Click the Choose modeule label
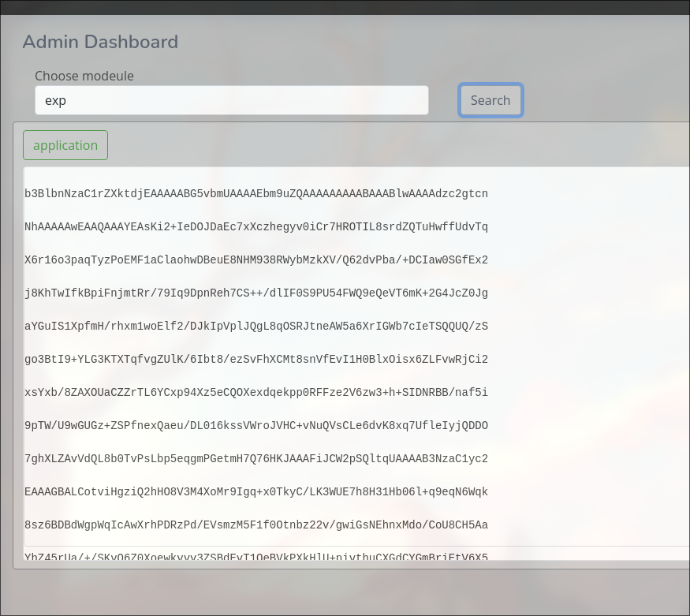 point(84,76)
